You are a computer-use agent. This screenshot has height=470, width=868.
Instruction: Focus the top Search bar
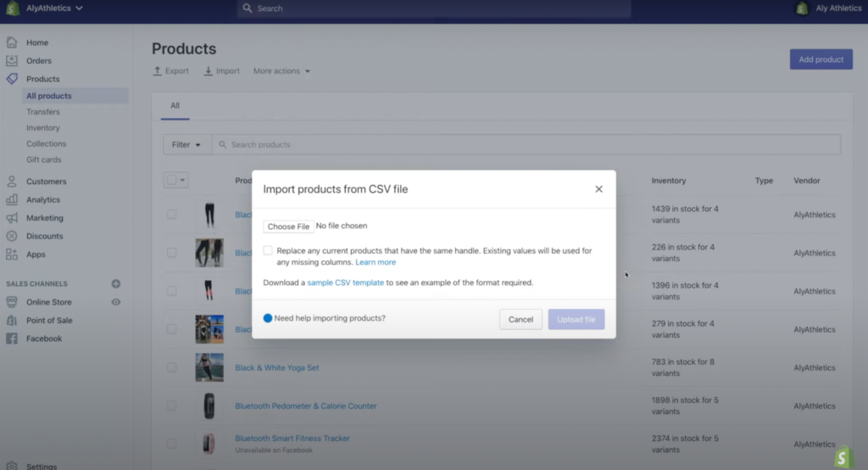434,8
